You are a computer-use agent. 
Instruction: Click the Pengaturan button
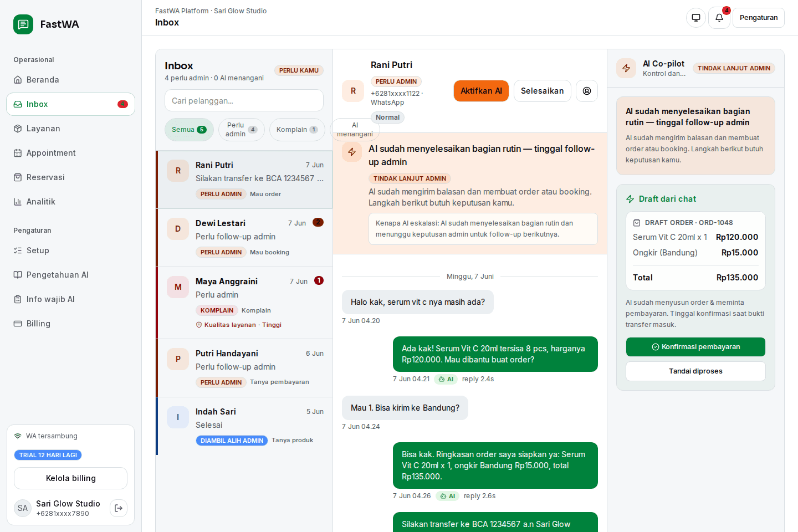pyautogui.click(x=759, y=18)
